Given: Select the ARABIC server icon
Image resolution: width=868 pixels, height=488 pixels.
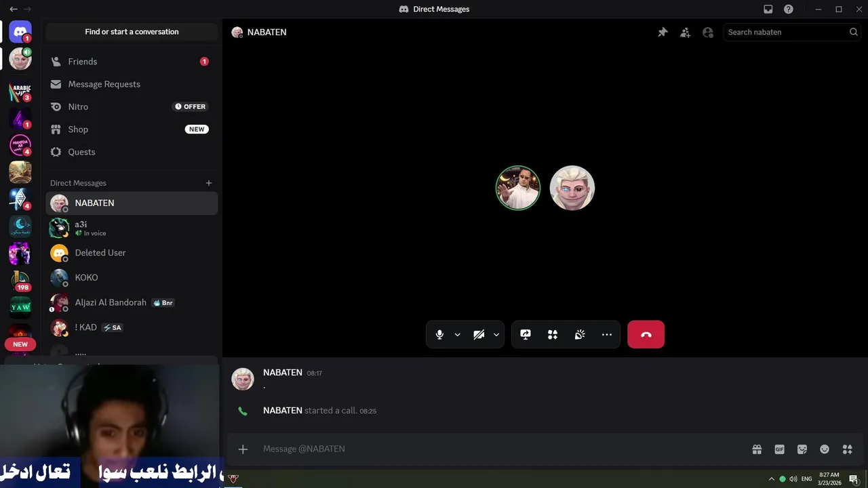Looking at the screenshot, I should coord(20,90).
